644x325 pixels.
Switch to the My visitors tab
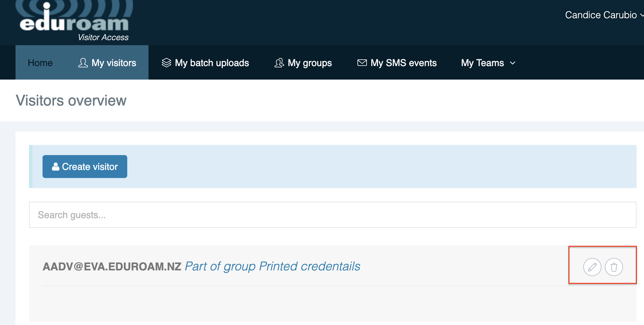pyautogui.click(x=113, y=63)
